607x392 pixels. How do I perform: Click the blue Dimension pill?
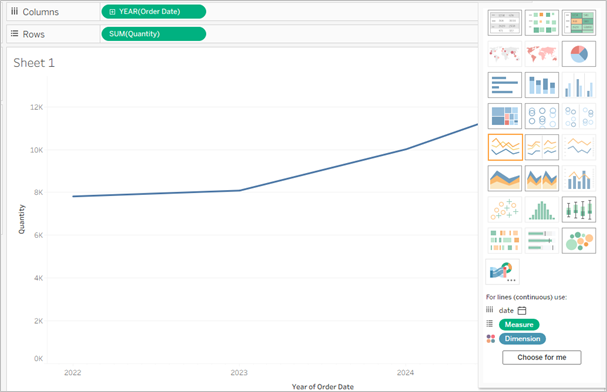click(522, 339)
